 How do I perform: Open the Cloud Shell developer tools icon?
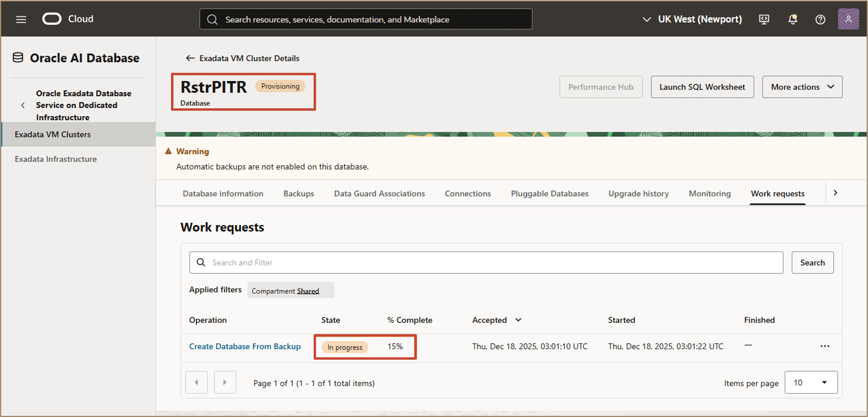pyautogui.click(x=764, y=19)
